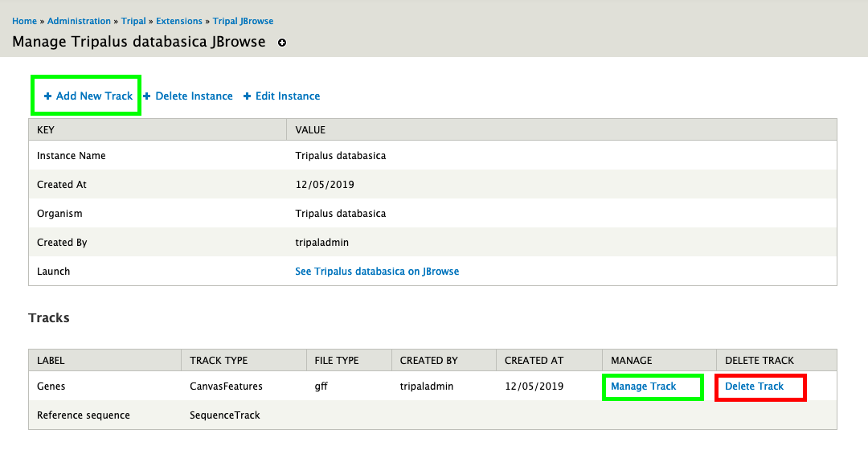The width and height of the screenshot is (868, 454).
Task: Open the Edit Instance link
Action: pos(287,96)
